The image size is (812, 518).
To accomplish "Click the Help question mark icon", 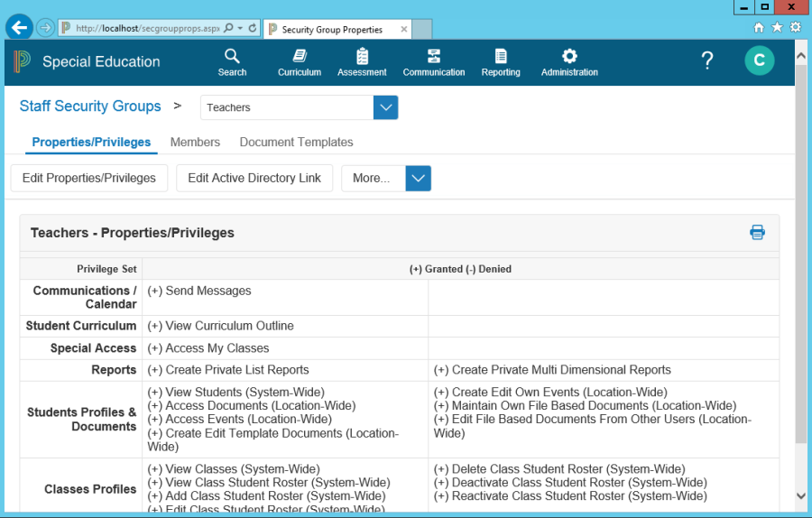I will (707, 60).
